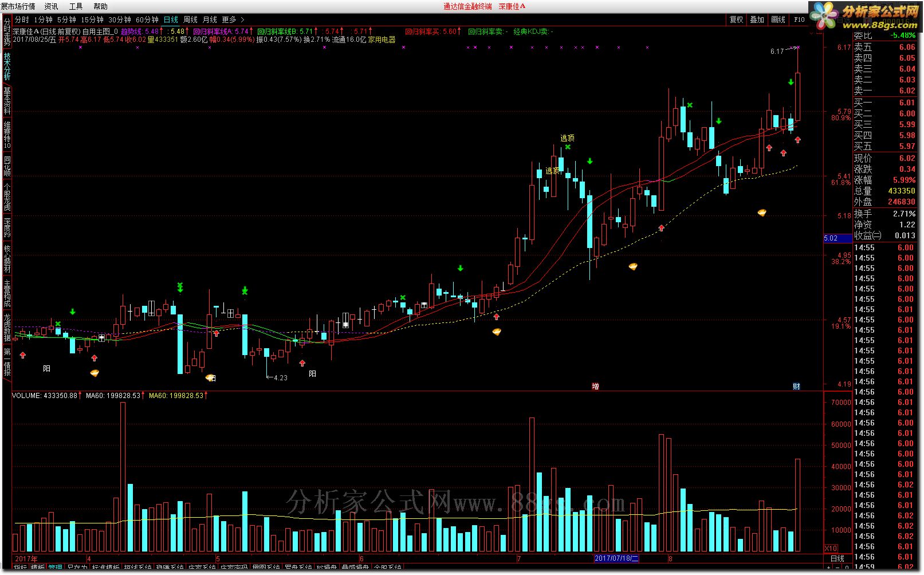Click the yellow 逃顶 label beside the July candle
The height and width of the screenshot is (575, 924).
(x=552, y=171)
